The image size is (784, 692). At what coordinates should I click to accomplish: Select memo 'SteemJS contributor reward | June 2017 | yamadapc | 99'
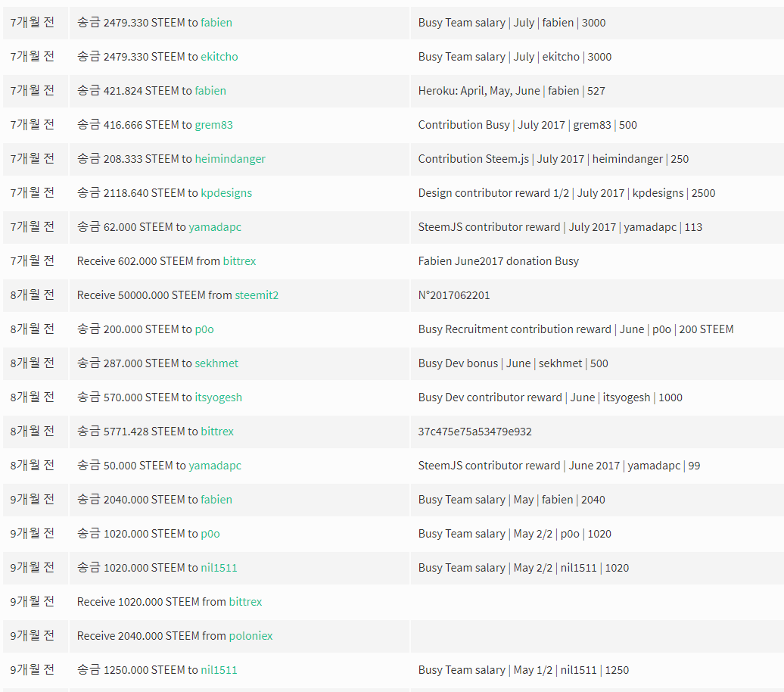559,466
